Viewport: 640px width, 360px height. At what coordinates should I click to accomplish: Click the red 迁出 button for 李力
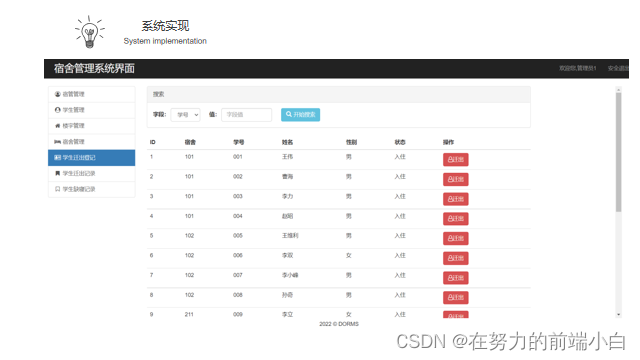tap(456, 199)
